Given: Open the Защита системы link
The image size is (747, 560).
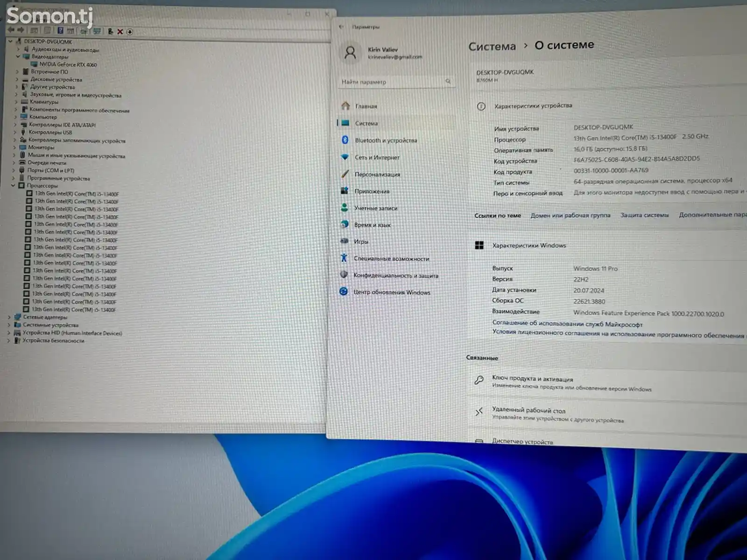Looking at the screenshot, I should (x=644, y=215).
